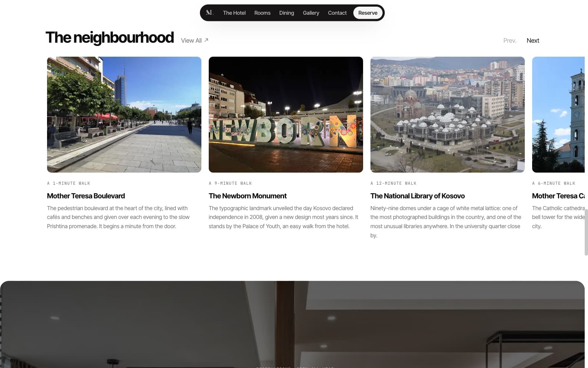Image resolution: width=588 pixels, height=368 pixels.
Task: Click the "A 1-MINUTE WALK" label
Action: coord(69,183)
